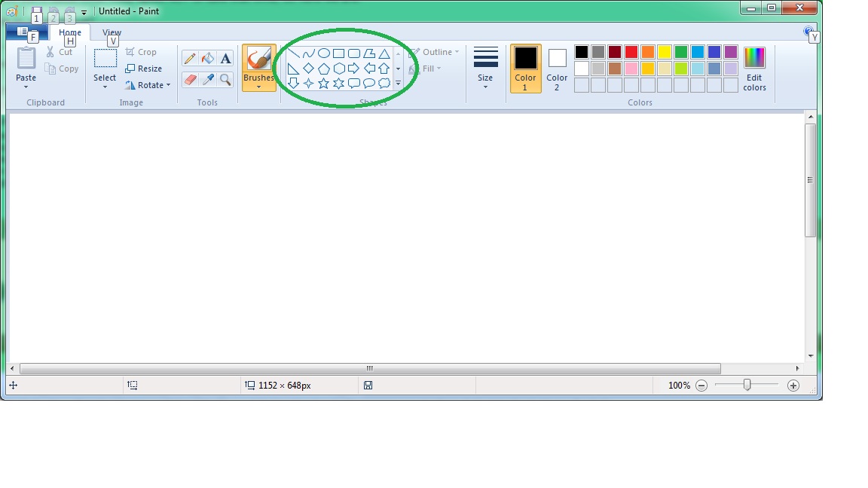The image size is (868, 488).
Task: Open the Brushes dropdown arrow
Action: 258,87
